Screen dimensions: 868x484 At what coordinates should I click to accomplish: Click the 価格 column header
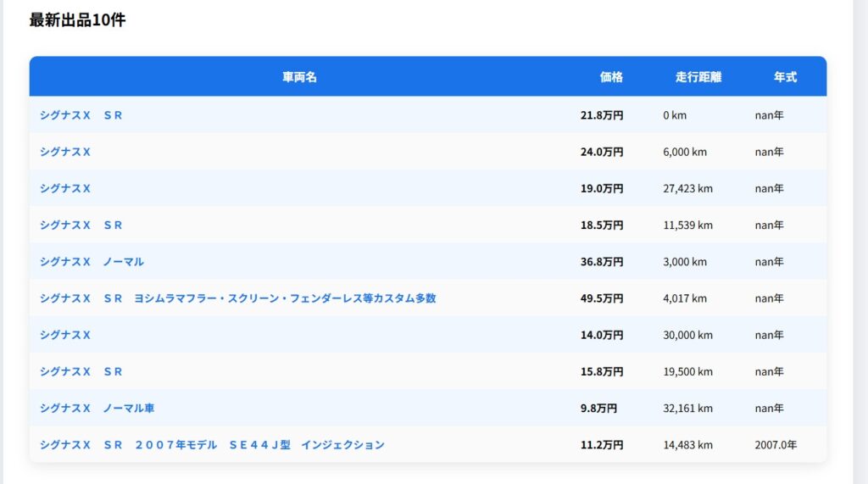[x=611, y=77]
